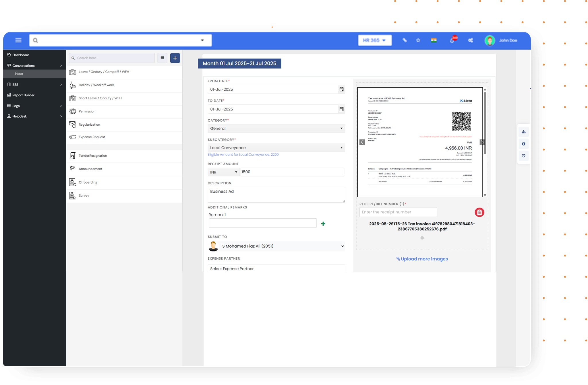Click the org hierarchy icon in the right panel
This screenshot has width=588, height=385.
click(524, 132)
